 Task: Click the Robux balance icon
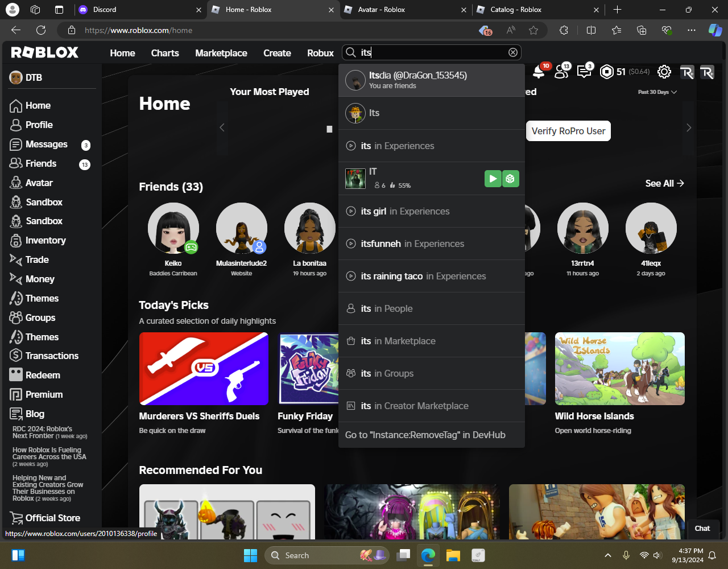pos(607,72)
